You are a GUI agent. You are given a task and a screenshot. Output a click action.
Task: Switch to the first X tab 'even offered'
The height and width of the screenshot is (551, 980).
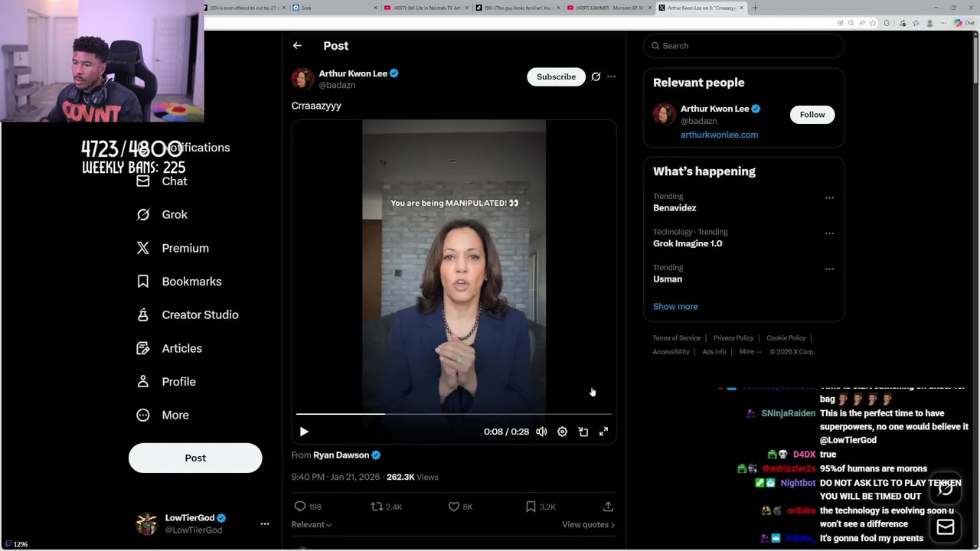(x=246, y=8)
